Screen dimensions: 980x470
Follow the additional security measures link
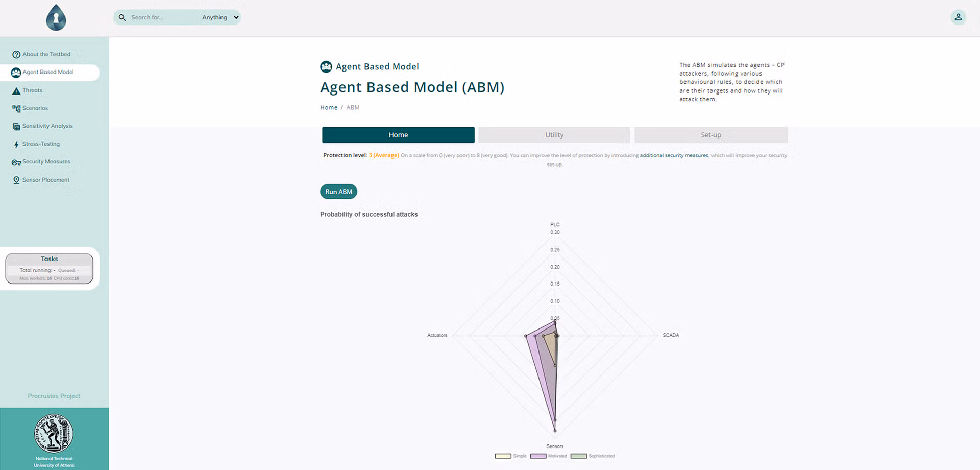pyautogui.click(x=674, y=155)
